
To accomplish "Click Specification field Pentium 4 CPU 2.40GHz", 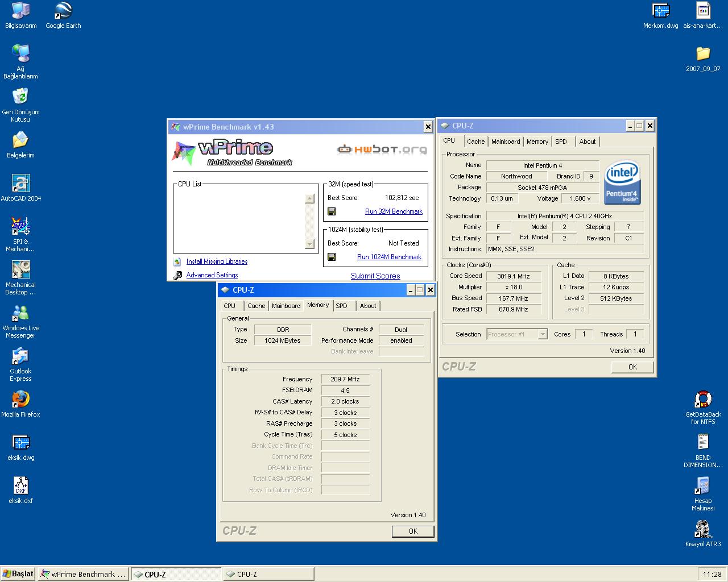I will click(565, 216).
